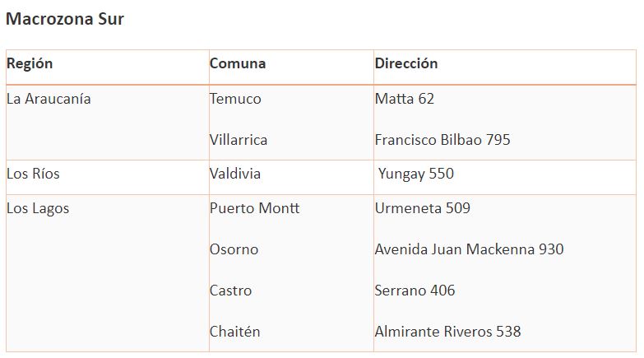Click the Avenida Juan Mackenna 930 address
The width and height of the screenshot is (644, 358).
pyautogui.click(x=469, y=249)
